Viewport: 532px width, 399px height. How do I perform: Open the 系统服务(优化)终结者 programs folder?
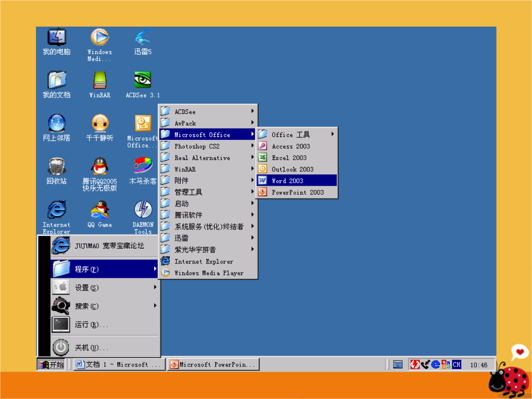pos(208,227)
